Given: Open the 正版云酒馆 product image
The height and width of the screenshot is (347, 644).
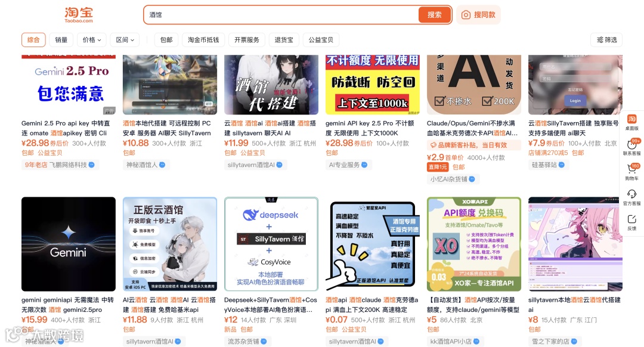Looking at the screenshot, I should click(170, 244).
